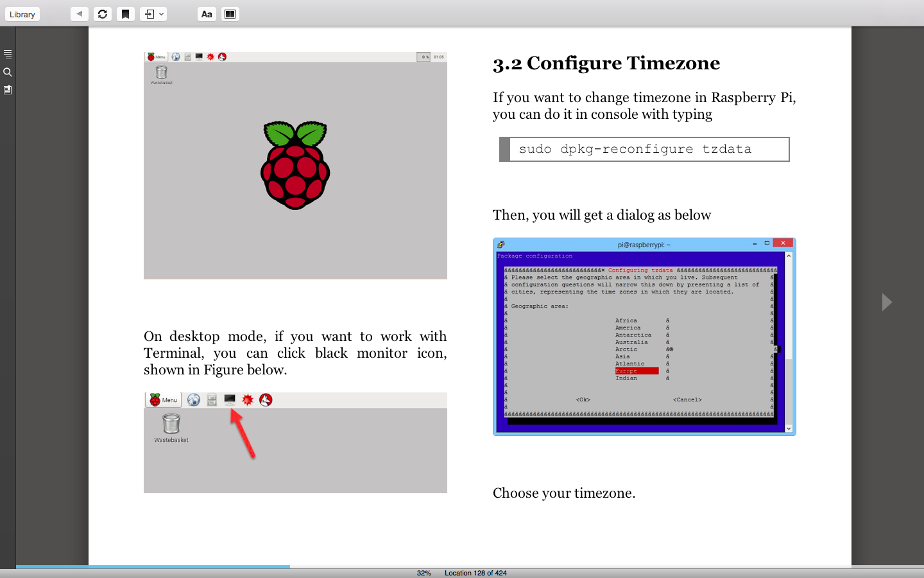
Task: Open the notebook notes sidebar icon
Action: coord(8,90)
